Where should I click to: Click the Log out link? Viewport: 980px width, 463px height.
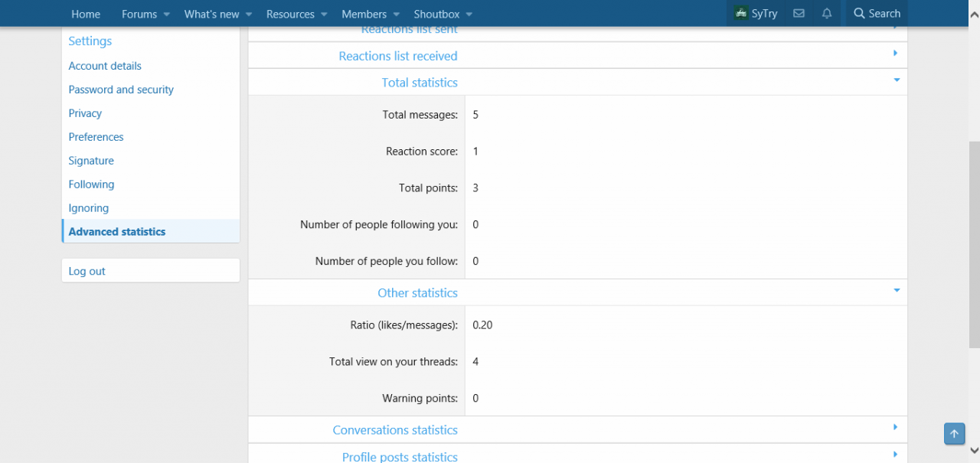[87, 271]
